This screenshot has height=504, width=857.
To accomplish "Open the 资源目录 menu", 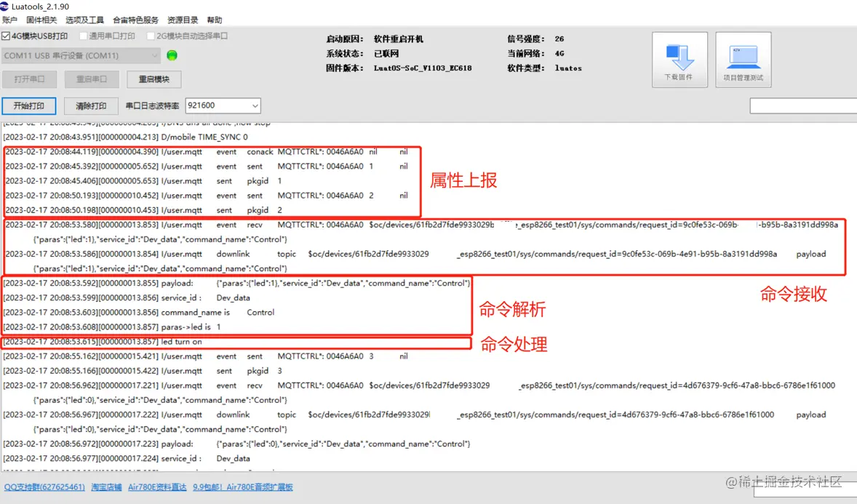I will tap(183, 20).
